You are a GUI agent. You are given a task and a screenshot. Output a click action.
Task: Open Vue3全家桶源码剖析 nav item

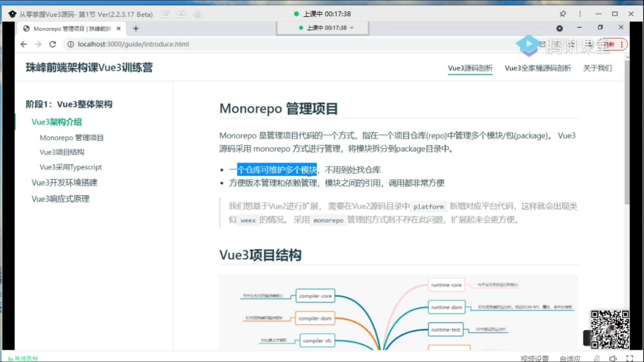pos(538,68)
